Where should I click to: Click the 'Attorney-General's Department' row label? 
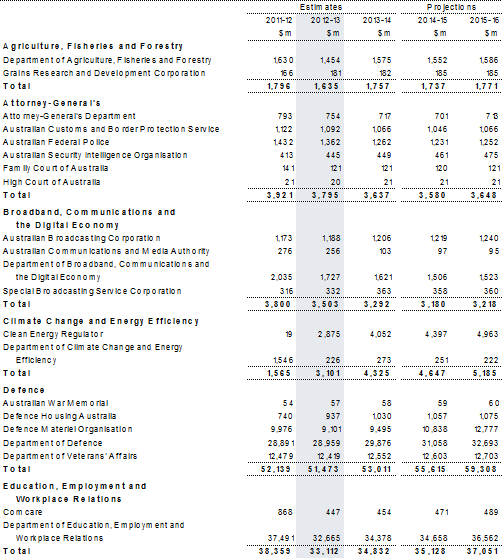(69, 116)
